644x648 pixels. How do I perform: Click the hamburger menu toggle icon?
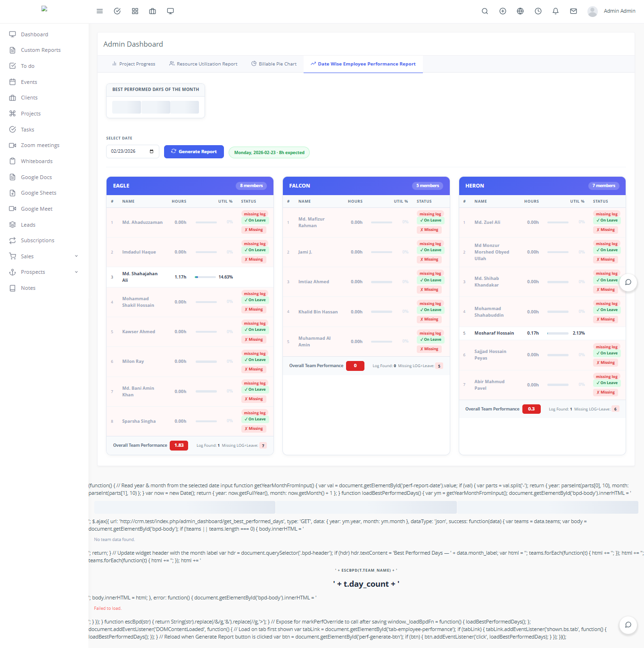pyautogui.click(x=99, y=11)
